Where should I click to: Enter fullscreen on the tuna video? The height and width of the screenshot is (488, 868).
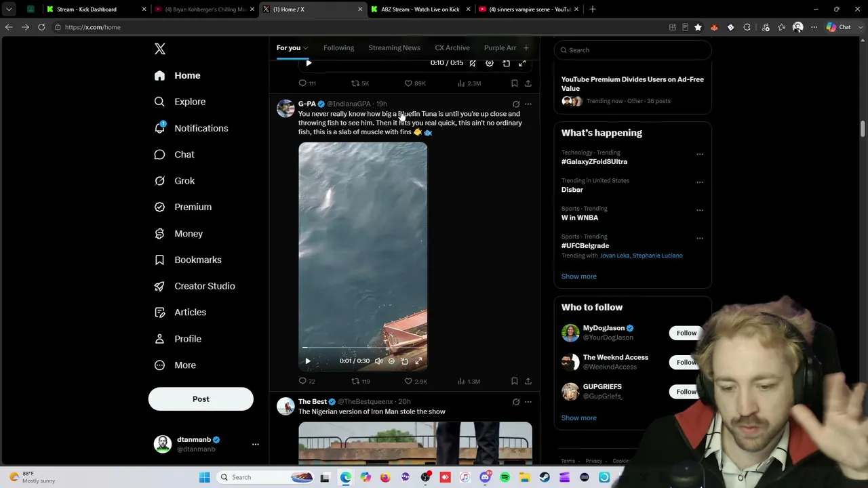(x=418, y=361)
